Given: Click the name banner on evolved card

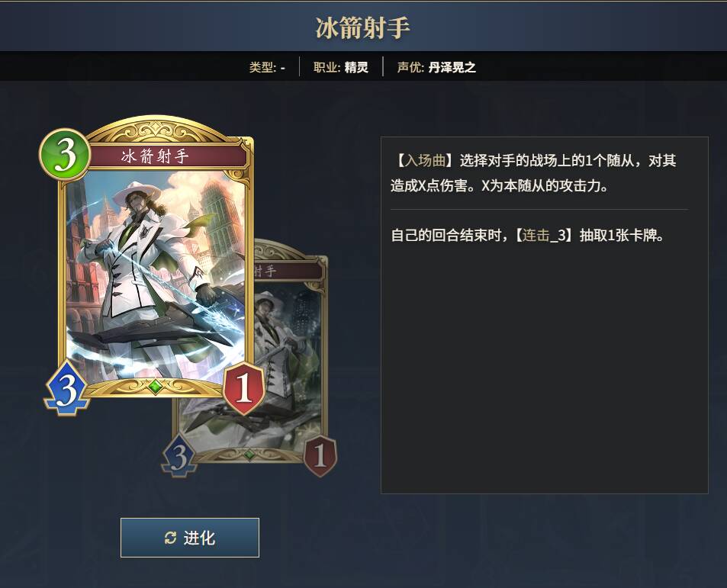Looking at the screenshot, I should pos(288,271).
